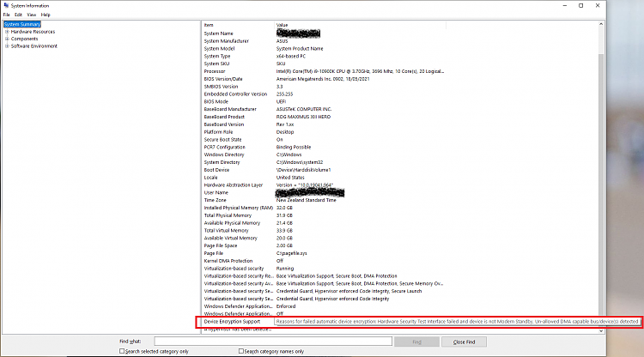644x357 pixels.
Task: Select the Available Physical Memory row
Action: pos(324,223)
